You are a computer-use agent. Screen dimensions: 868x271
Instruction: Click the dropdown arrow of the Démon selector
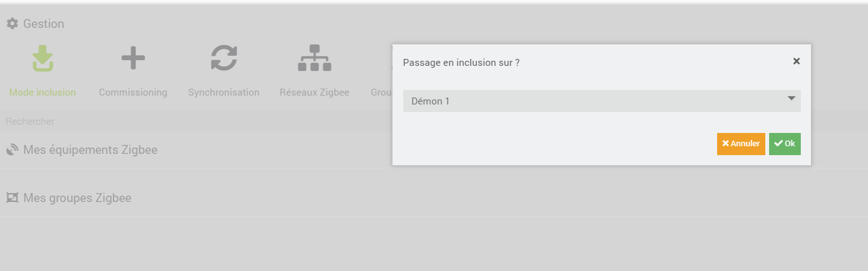pyautogui.click(x=791, y=99)
